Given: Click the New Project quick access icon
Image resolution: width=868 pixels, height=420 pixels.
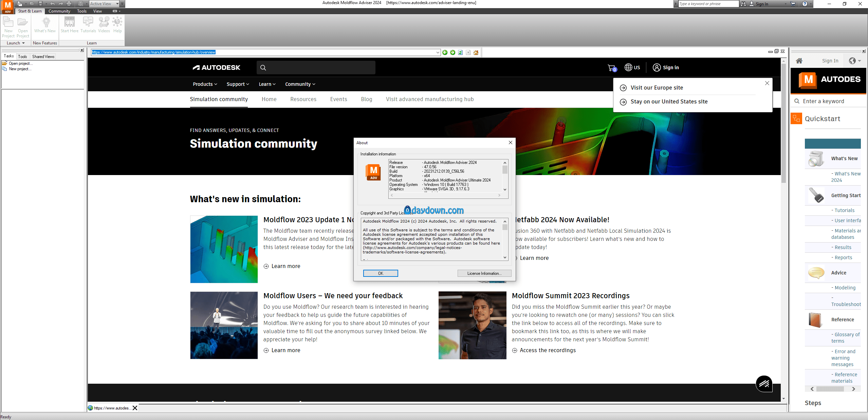Looking at the screenshot, I should (x=20, y=4).
